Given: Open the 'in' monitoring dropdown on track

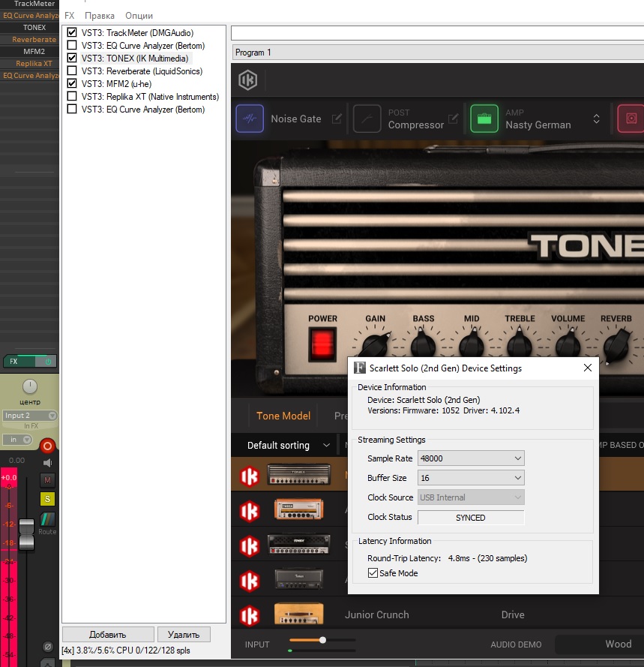Looking at the screenshot, I should click(17, 440).
